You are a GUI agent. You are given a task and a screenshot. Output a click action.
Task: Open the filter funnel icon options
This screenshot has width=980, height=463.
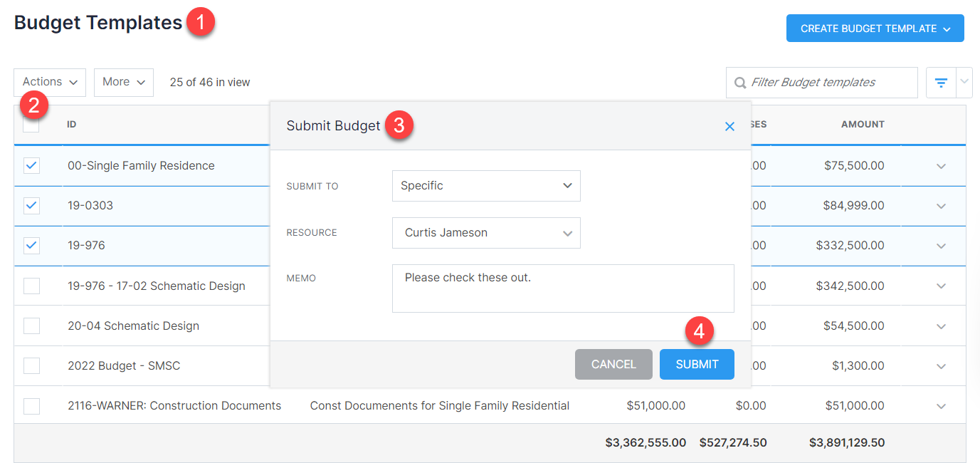coord(939,82)
